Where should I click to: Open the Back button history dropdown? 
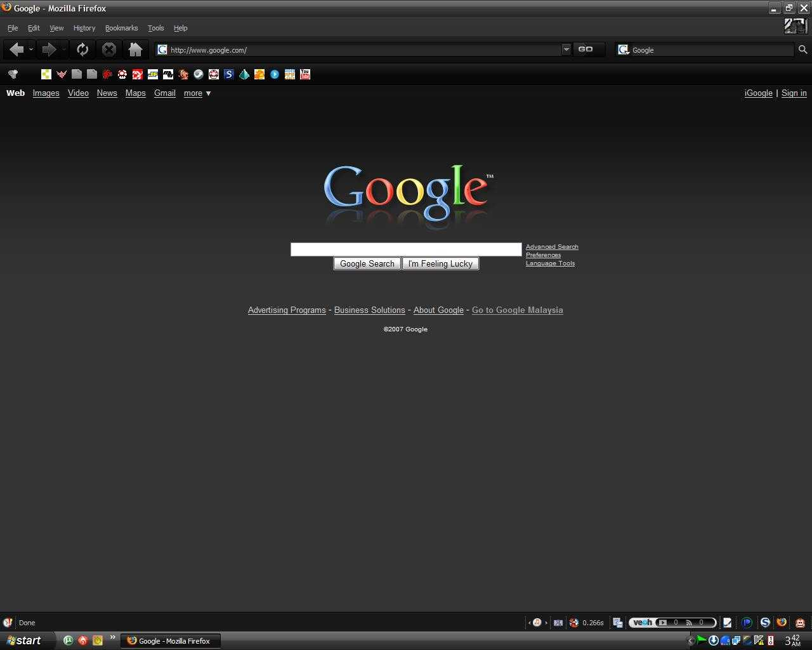click(x=31, y=50)
